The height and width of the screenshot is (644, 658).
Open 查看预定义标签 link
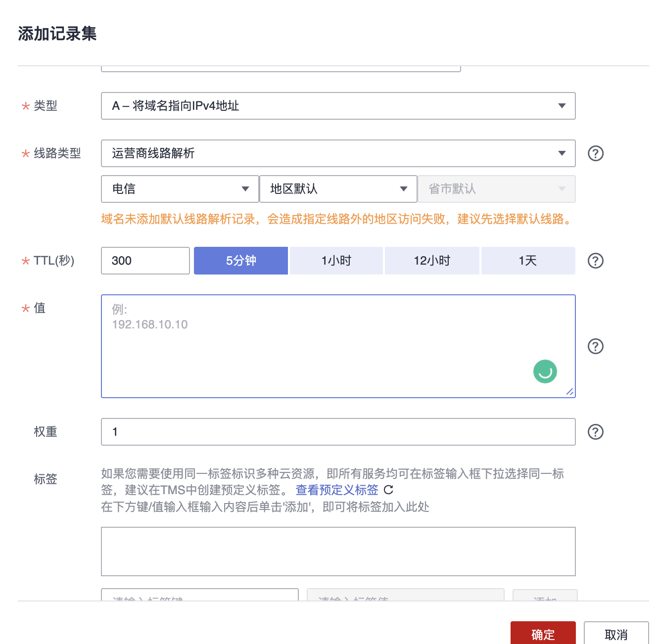tap(337, 490)
